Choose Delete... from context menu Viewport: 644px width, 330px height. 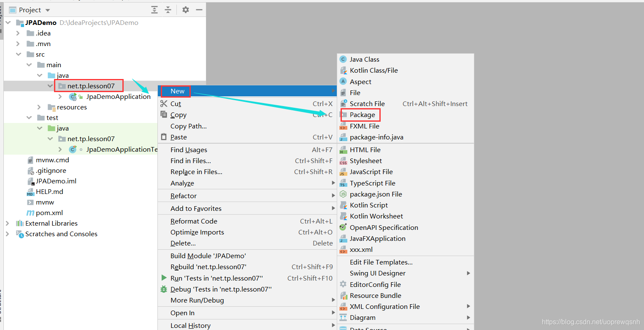point(247,243)
